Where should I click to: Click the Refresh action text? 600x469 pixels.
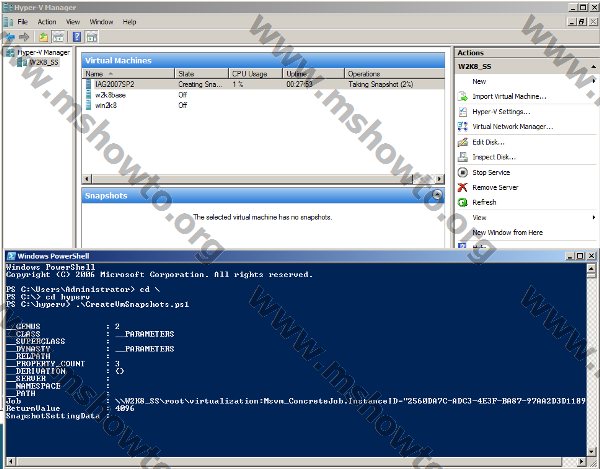tap(484, 202)
